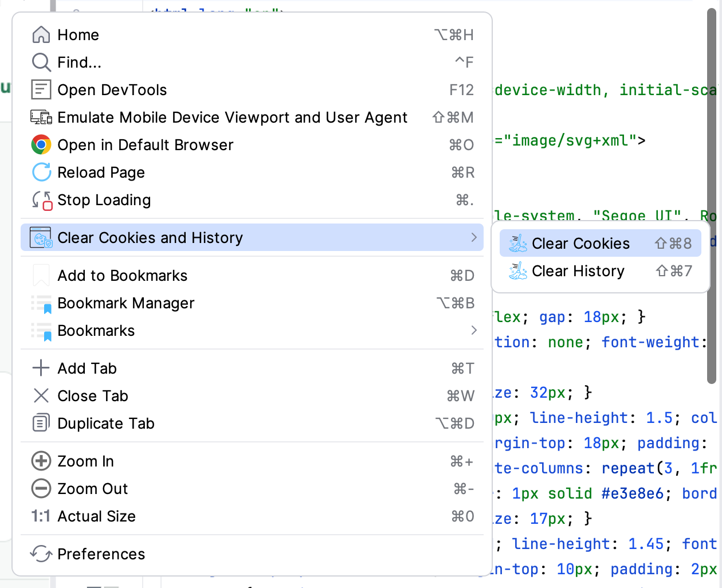Click the Bookmark Manager icon
The height and width of the screenshot is (588, 722).
click(41, 304)
